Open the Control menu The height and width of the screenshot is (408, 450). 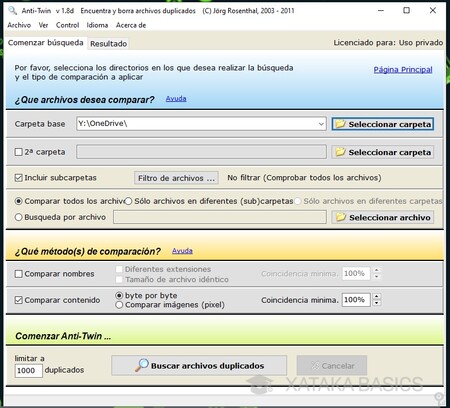67,25
